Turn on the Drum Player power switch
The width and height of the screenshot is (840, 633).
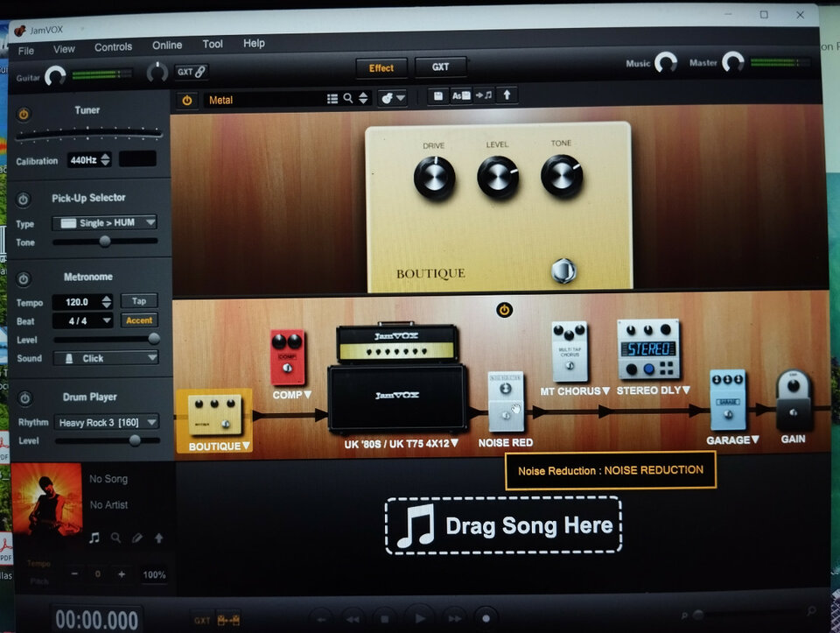pos(24,398)
